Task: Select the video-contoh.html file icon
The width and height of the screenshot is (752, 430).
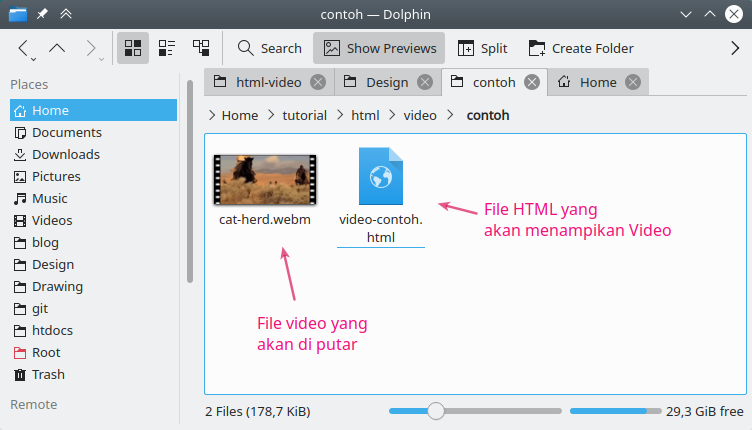Action: (x=381, y=176)
